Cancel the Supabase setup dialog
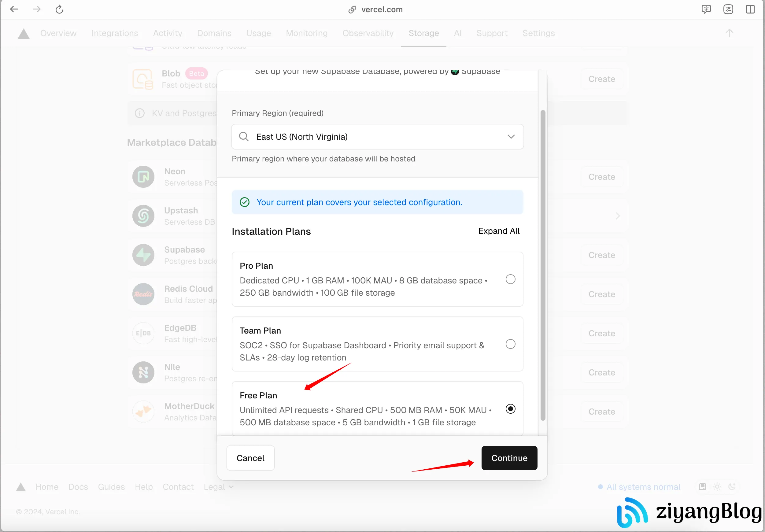Image resolution: width=765 pixels, height=532 pixels. [250, 458]
